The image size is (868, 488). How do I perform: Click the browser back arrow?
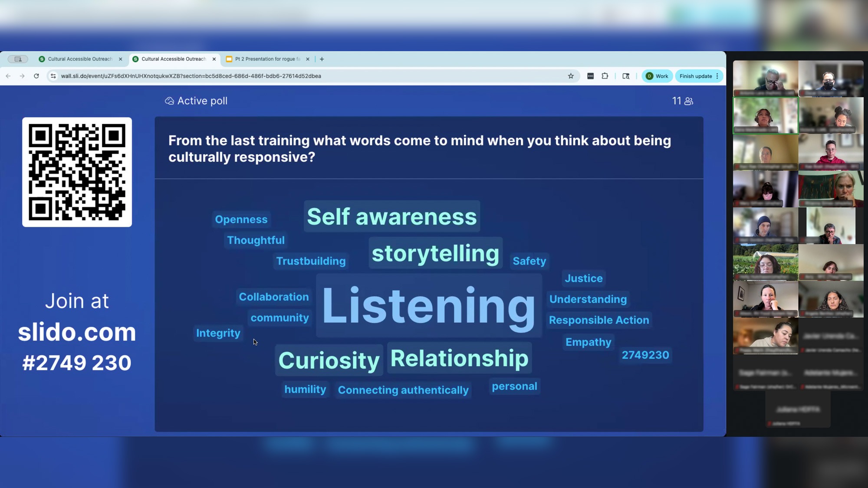point(8,76)
